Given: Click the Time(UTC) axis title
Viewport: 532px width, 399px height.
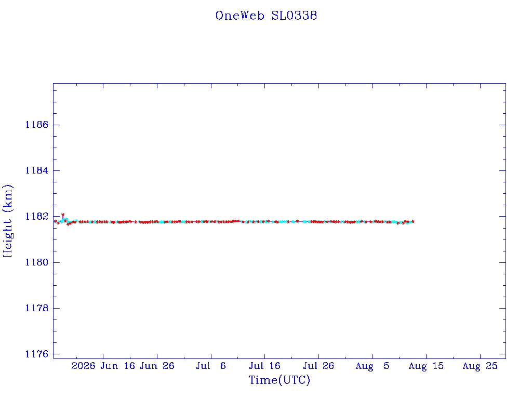Looking at the screenshot, I should tap(279, 380).
